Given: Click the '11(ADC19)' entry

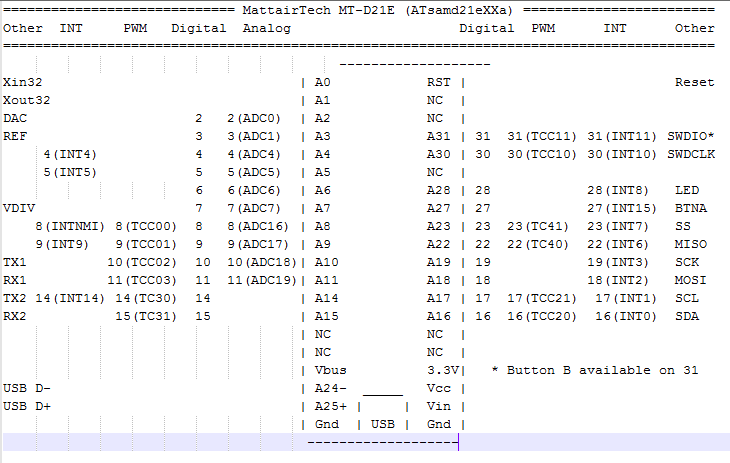Looking at the screenshot, I should 262,280.
